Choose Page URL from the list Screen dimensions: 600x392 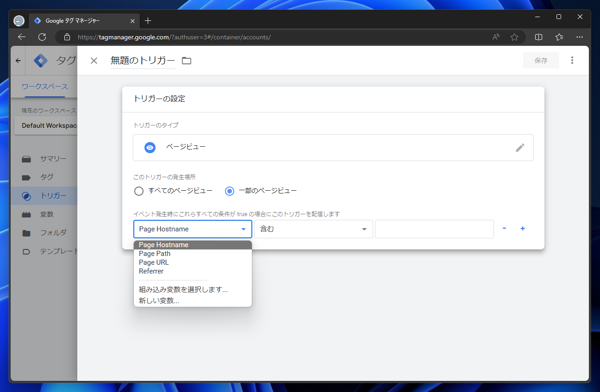(192, 262)
